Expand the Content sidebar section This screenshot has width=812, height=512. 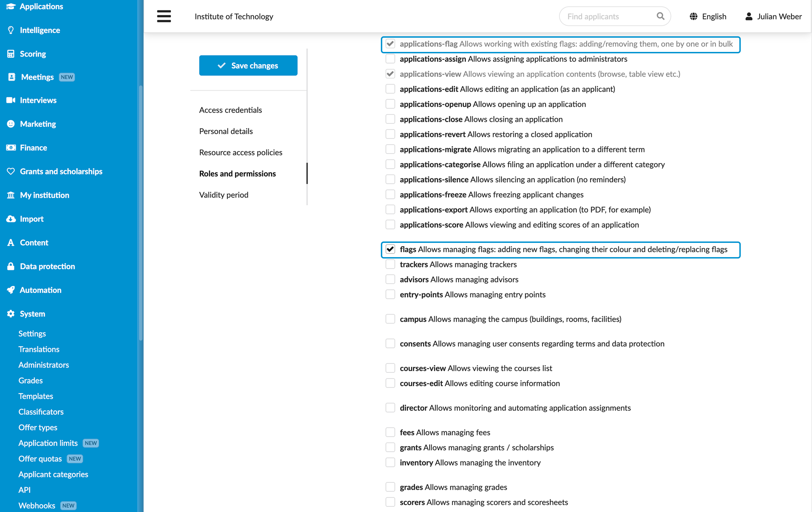click(34, 243)
